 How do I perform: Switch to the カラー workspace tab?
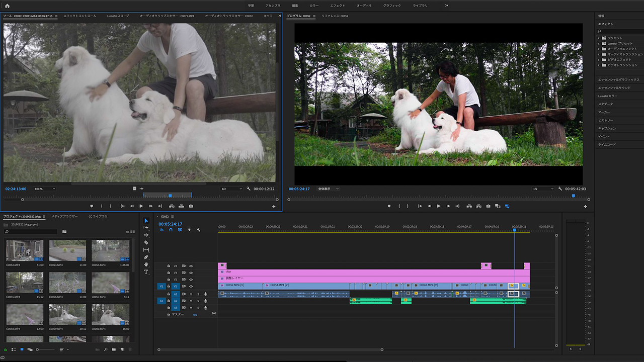point(314,6)
